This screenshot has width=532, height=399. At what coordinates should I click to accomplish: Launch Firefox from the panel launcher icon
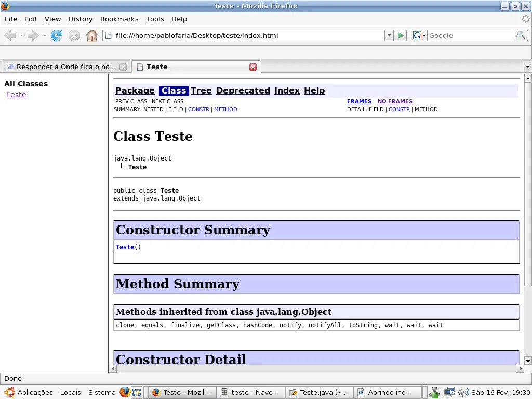[125, 392]
